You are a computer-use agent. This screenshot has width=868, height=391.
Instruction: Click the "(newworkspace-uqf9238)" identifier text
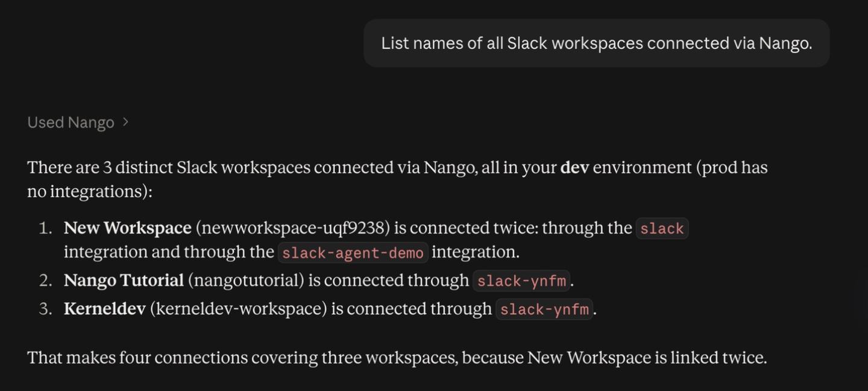293,228
